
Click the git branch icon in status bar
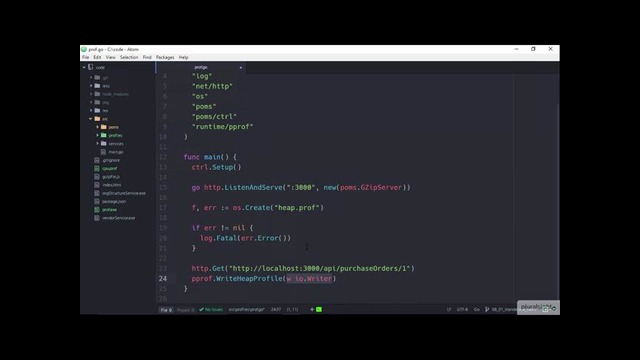(487, 309)
